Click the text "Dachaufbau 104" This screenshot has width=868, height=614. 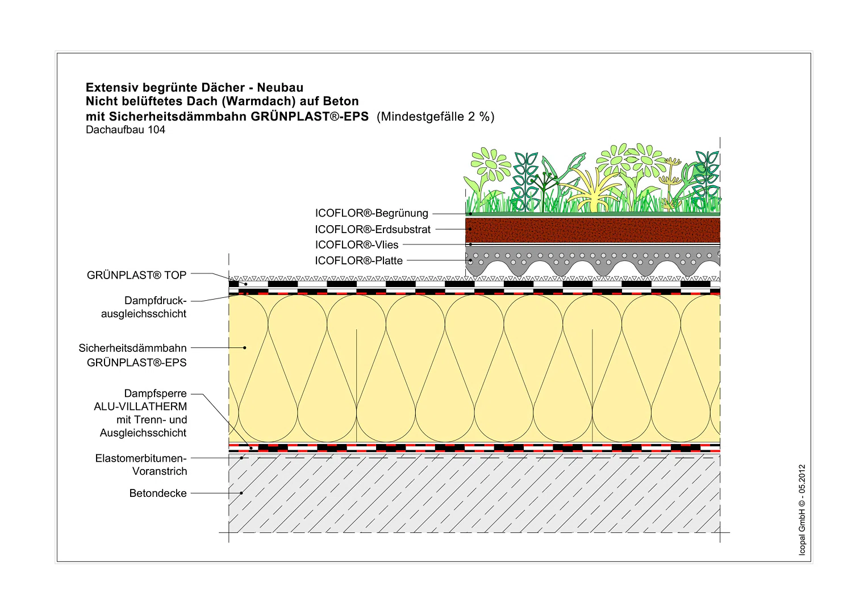tap(126, 130)
